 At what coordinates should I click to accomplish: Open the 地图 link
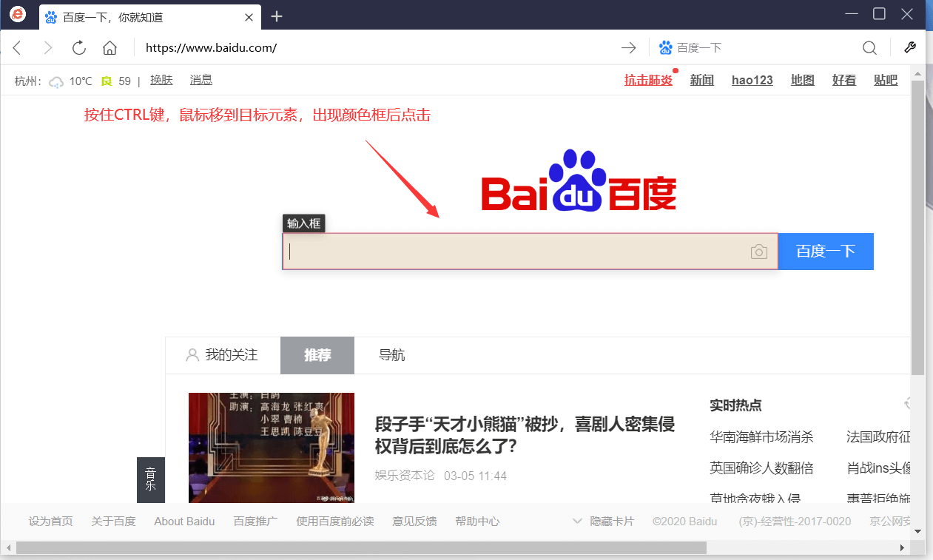tap(803, 81)
